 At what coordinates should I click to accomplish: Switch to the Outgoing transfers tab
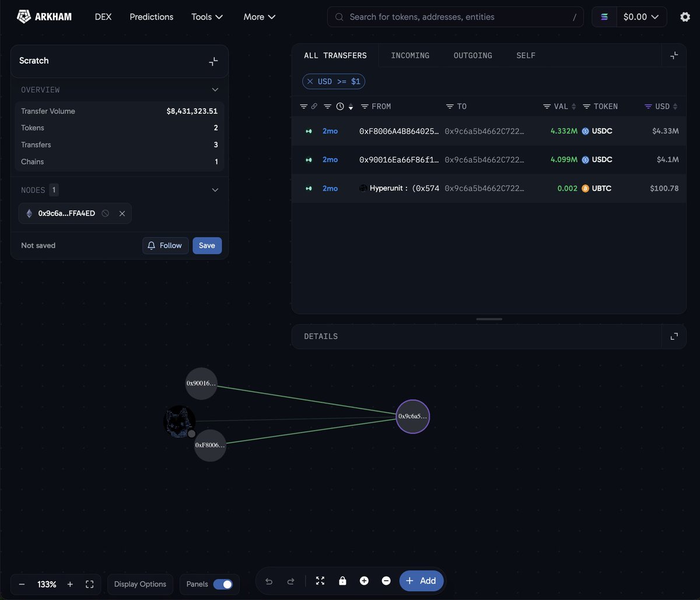pos(473,55)
